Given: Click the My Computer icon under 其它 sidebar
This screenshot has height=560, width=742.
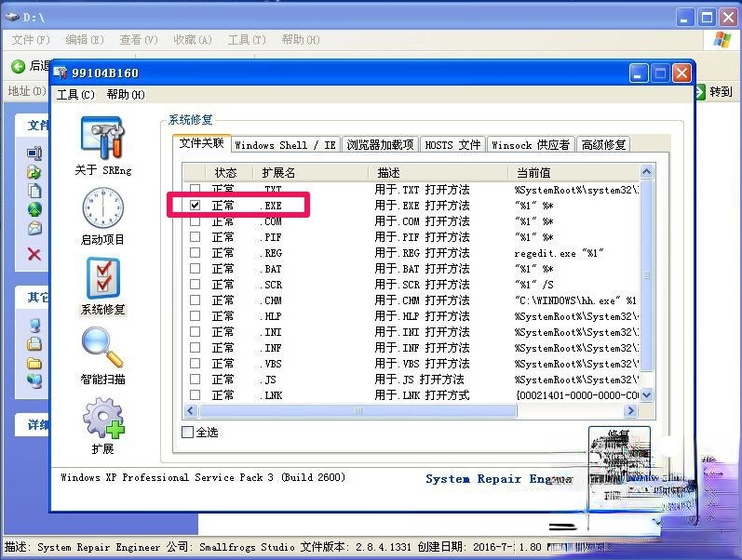Looking at the screenshot, I should tap(34, 326).
